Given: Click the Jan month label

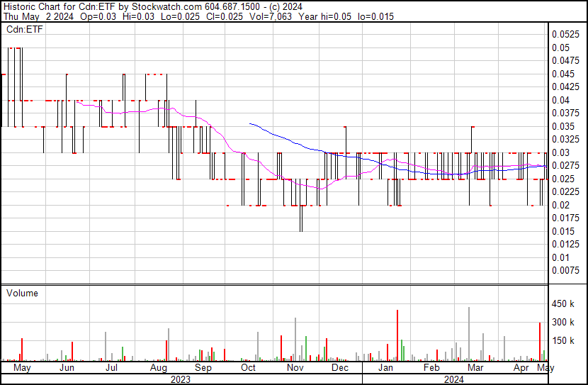Looking at the screenshot, I should [385, 367].
